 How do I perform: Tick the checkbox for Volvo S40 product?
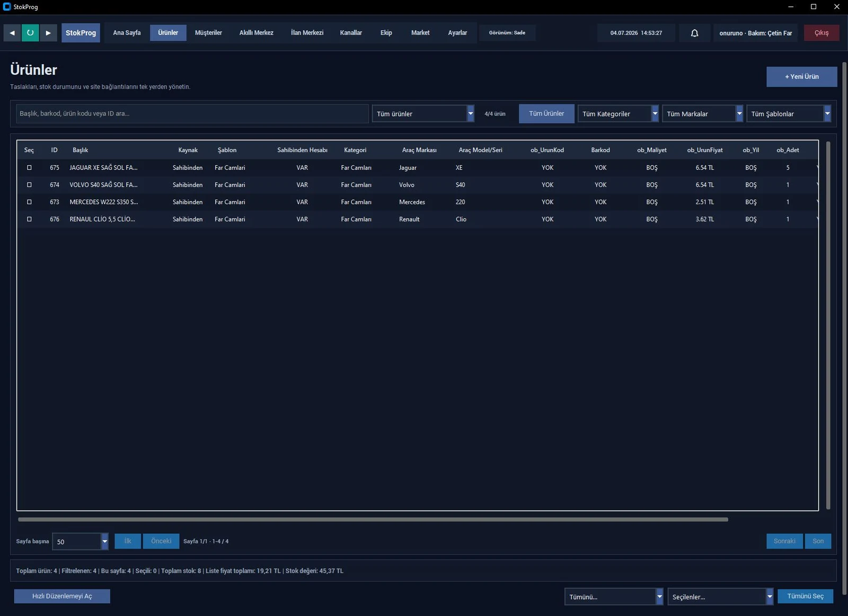29,185
